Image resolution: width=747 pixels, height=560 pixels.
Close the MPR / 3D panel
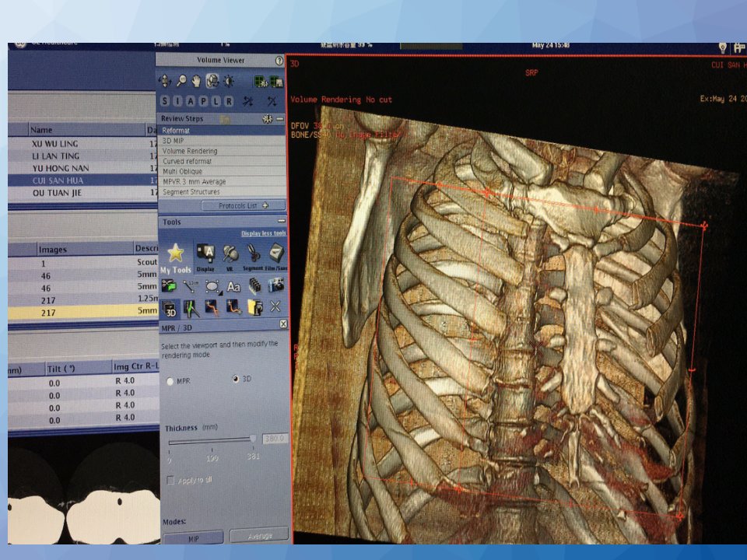coord(283,324)
